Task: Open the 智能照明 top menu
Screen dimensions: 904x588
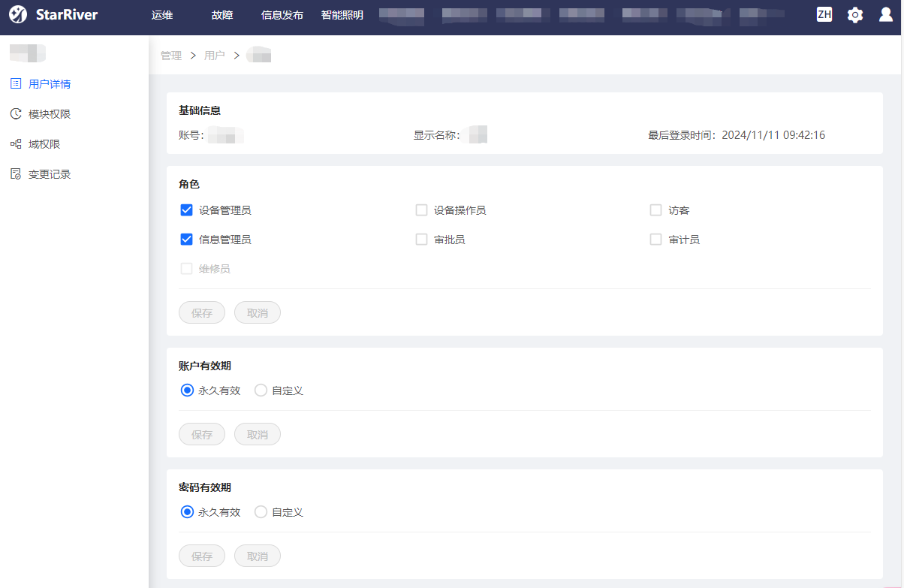Action: click(x=342, y=15)
